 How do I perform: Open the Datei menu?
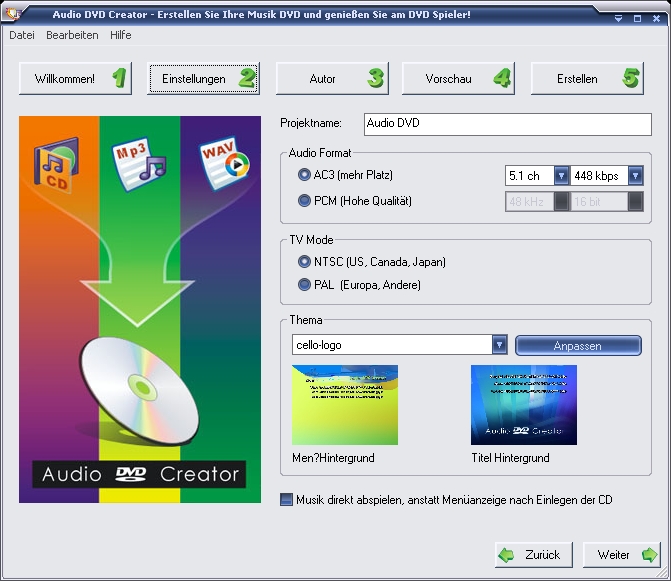(x=22, y=35)
